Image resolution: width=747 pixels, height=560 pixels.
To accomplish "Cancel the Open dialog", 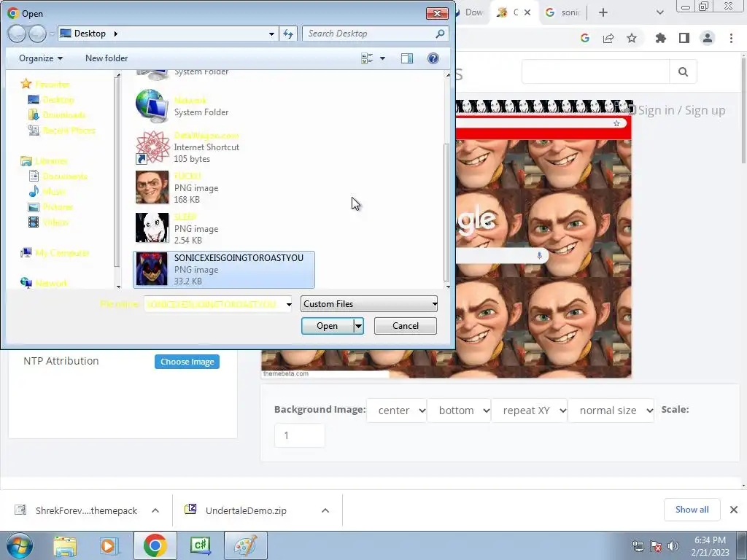I will point(406,326).
